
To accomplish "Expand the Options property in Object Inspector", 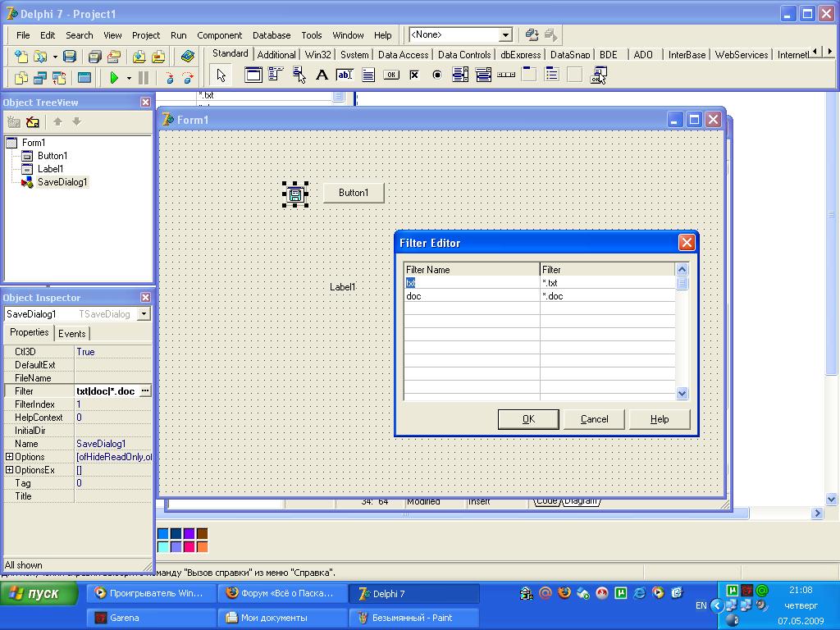I will 10,457.
